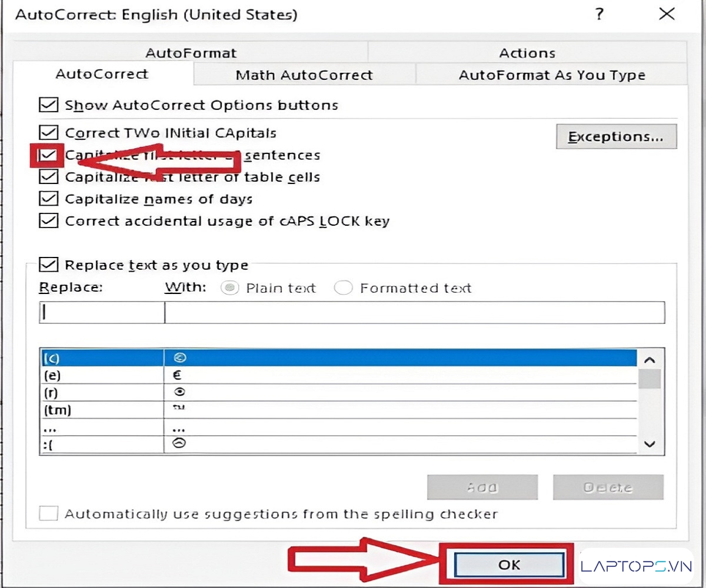Viewport: 706px width, 588px height.
Task: Open the AutoFormat As You Type tab
Action: (x=551, y=75)
